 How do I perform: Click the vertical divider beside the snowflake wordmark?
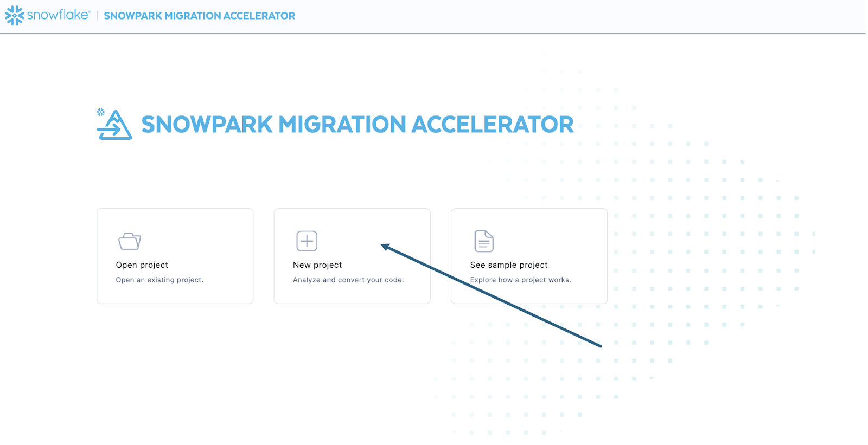97,16
